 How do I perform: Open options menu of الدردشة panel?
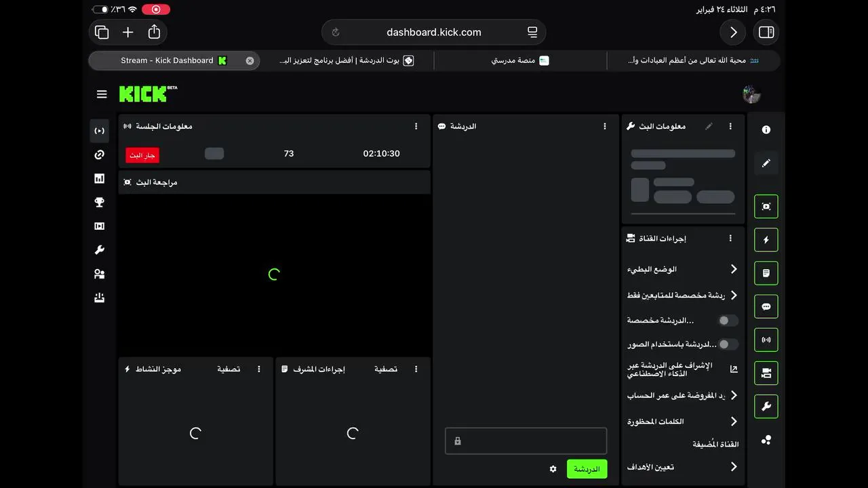pyautogui.click(x=605, y=126)
